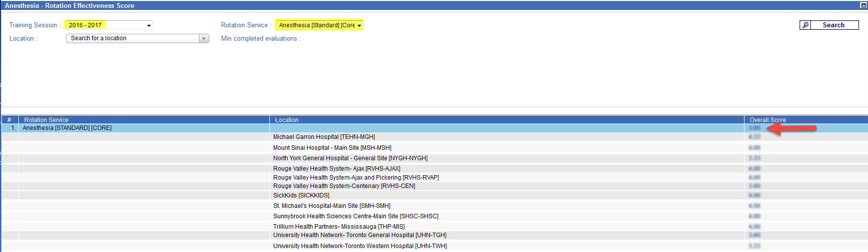Viewport: 868px width, 252px height.
Task: Click the magnifying glass search icon
Action: coord(805,25)
